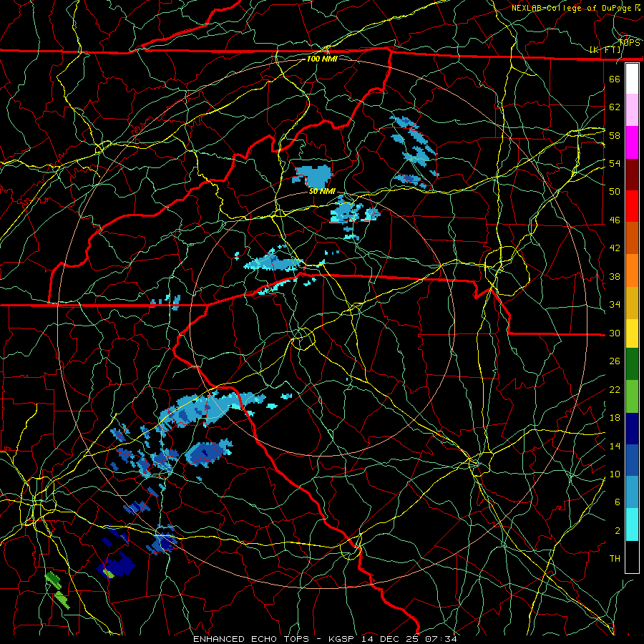
Task: Click the "26" scale label
Action: pyautogui.click(x=615, y=361)
